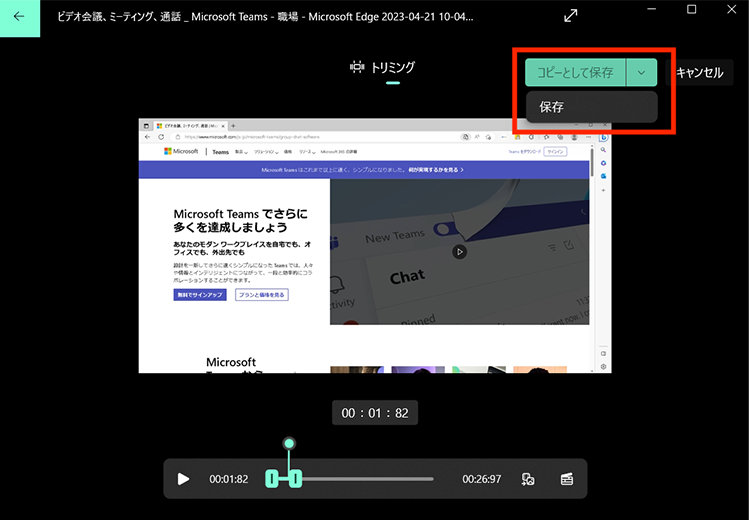The height and width of the screenshot is (520, 749).
Task: Expand the video to full screen view
Action: point(571,16)
